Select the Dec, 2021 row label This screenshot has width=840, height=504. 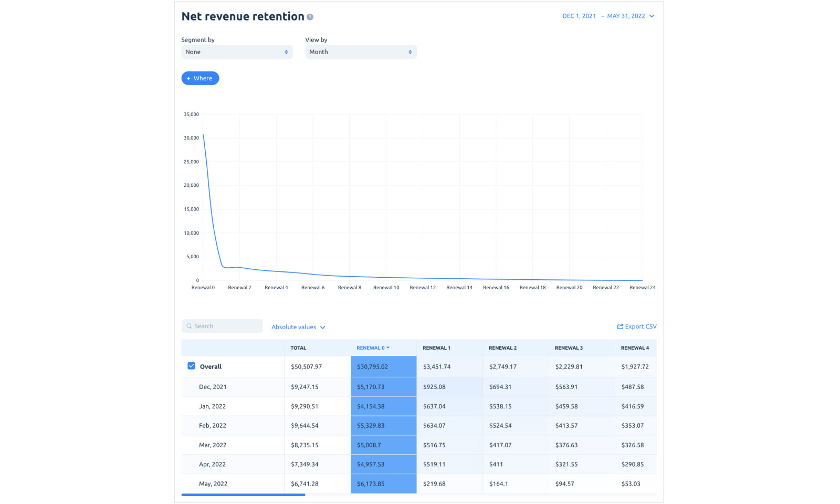213,387
